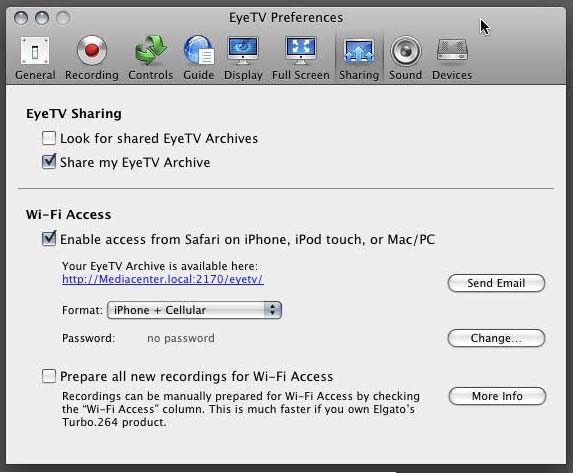Click the Send Email button
The height and width of the screenshot is (473, 573).
click(x=496, y=283)
